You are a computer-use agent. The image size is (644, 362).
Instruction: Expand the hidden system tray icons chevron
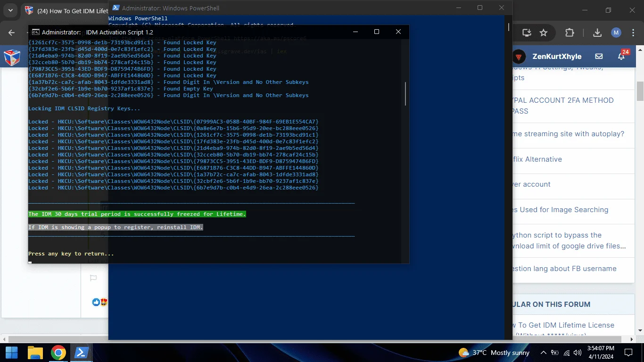point(543,353)
